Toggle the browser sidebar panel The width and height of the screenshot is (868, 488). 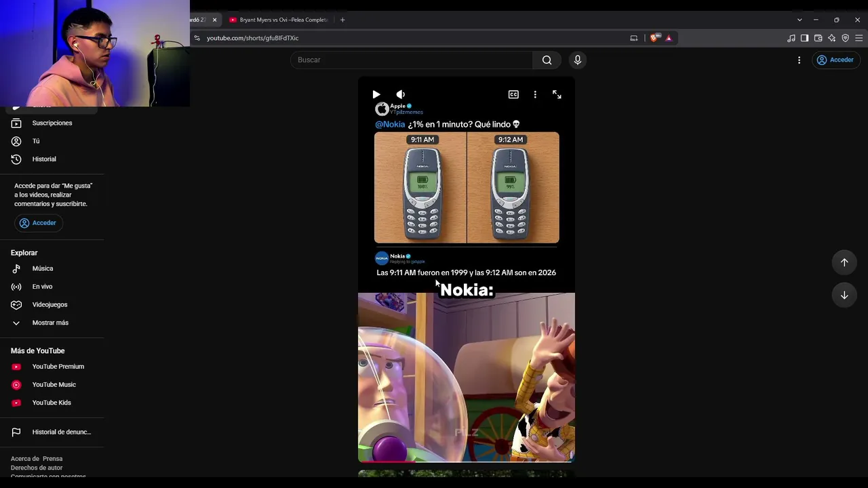point(804,38)
